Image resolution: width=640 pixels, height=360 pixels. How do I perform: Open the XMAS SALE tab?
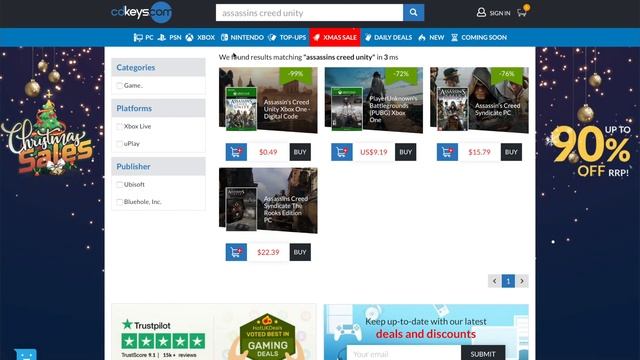[x=335, y=38]
